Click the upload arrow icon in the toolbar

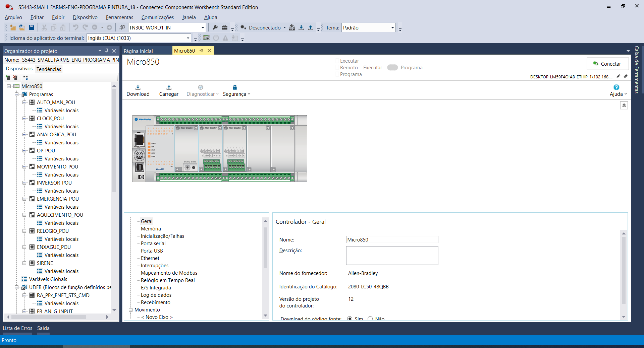(x=311, y=27)
